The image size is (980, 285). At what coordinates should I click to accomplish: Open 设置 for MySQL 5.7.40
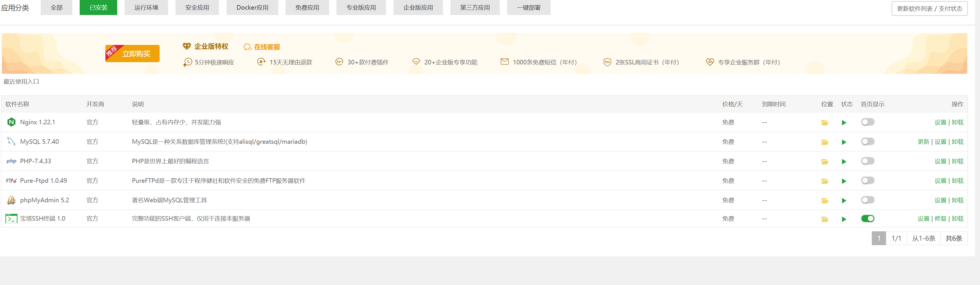pyautogui.click(x=940, y=142)
